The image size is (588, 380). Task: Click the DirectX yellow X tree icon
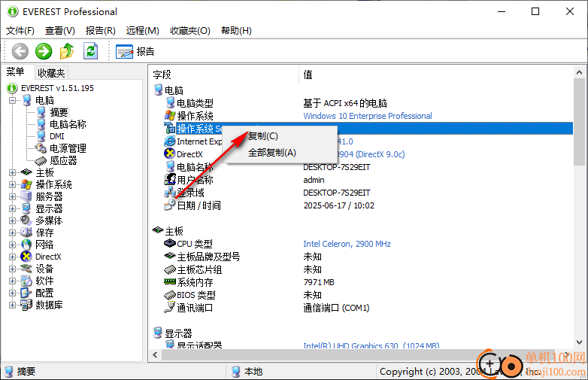tap(26, 257)
